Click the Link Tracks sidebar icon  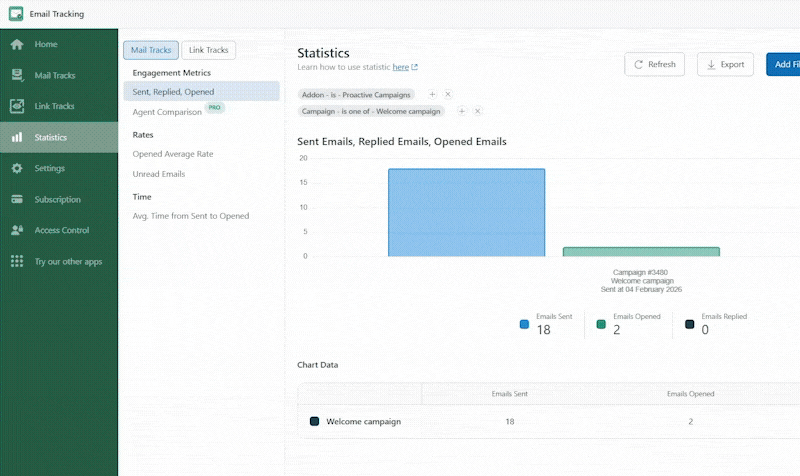coord(17,106)
